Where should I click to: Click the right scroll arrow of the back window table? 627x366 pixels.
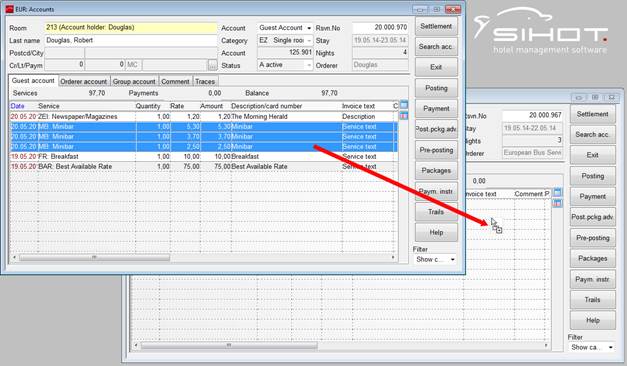(x=546, y=345)
